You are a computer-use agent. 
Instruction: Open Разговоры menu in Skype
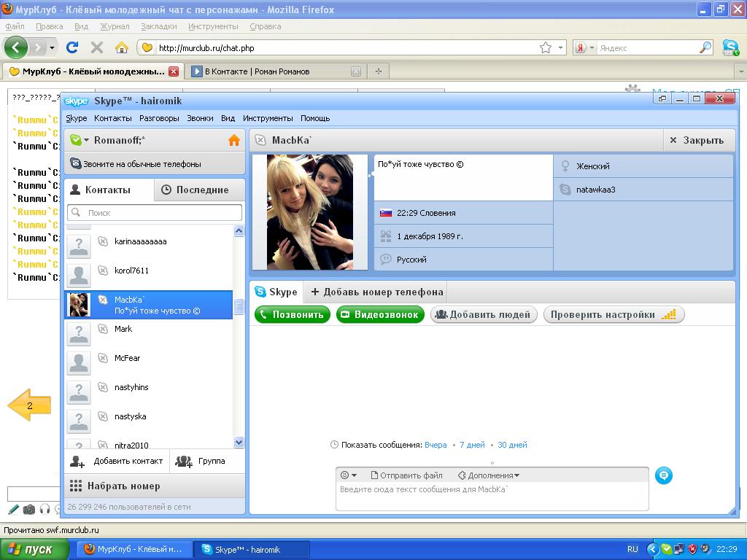(159, 118)
